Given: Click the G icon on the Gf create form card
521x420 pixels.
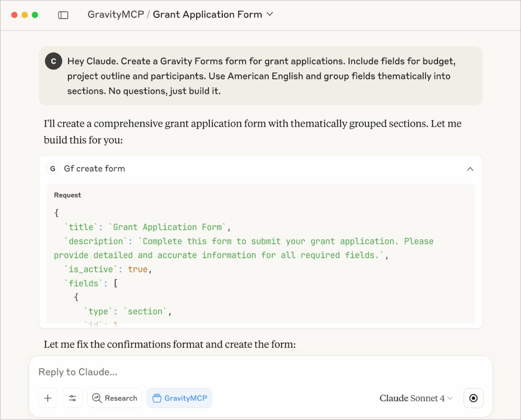Looking at the screenshot, I should [x=53, y=169].
